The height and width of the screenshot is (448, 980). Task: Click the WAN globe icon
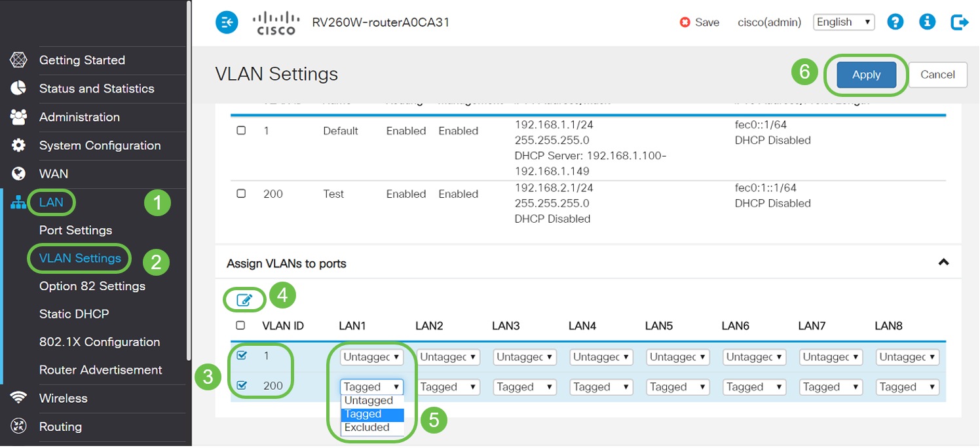point(18,174)
